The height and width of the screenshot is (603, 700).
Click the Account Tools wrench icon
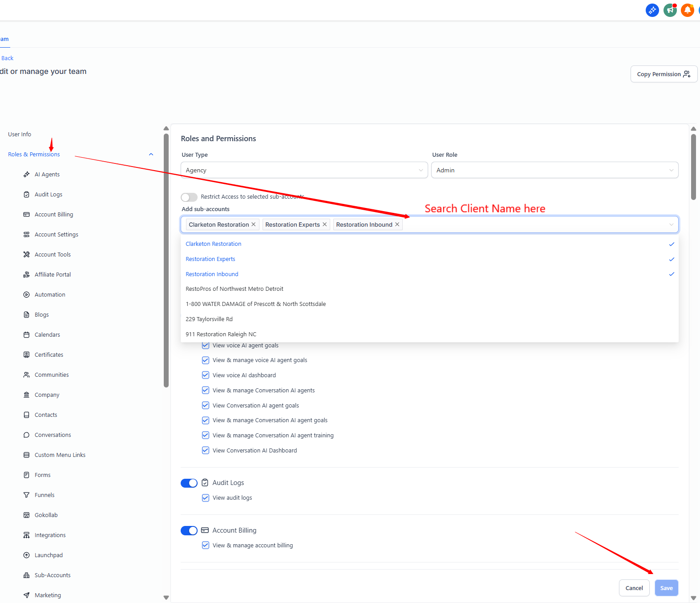tap(27, 255)
